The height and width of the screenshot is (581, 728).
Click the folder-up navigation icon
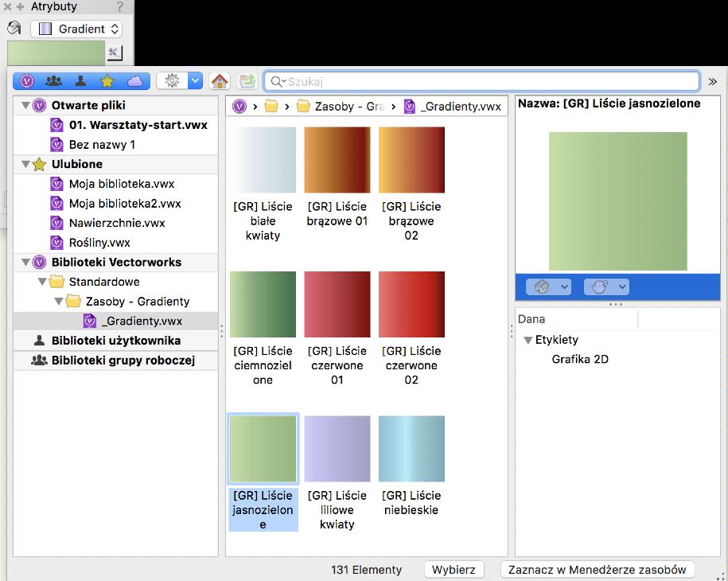coord(247,81)
